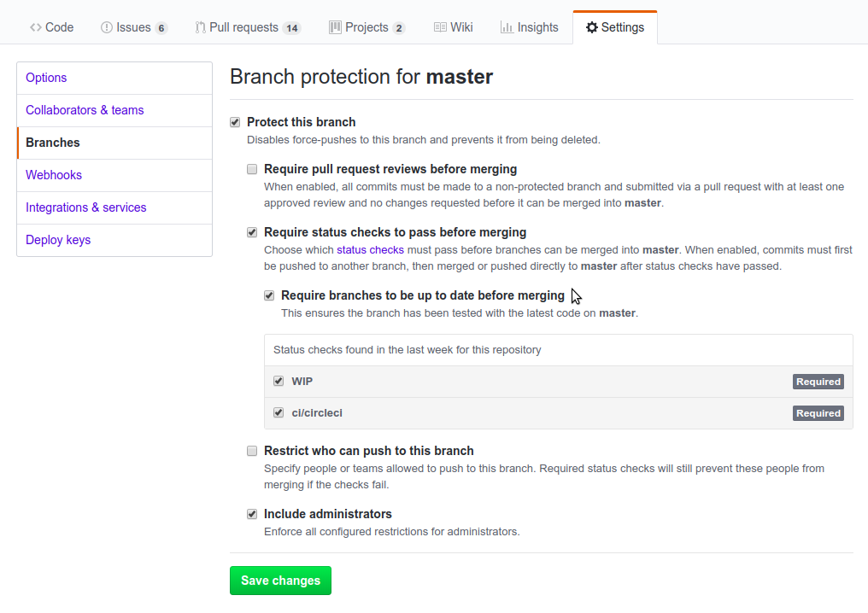Disable the WIP required status check
The width and height of the screenshot is (868, 613).
pyautogui.click(x=279, y=381)
